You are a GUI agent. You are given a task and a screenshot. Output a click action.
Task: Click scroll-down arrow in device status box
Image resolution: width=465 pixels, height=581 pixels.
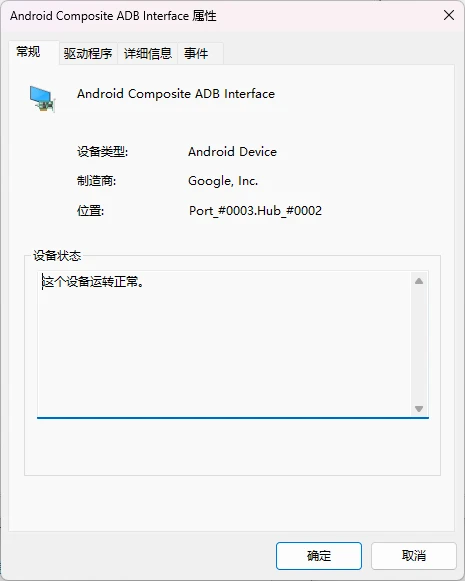point(419,409)
